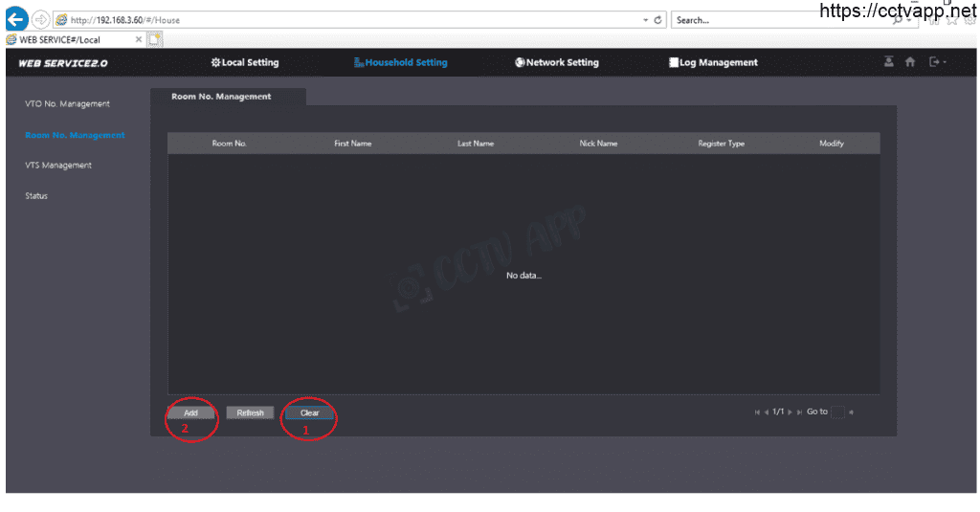Open VTS Management from sidebar
The width and height of the screenshot is (980, 512).
point(58,165)
